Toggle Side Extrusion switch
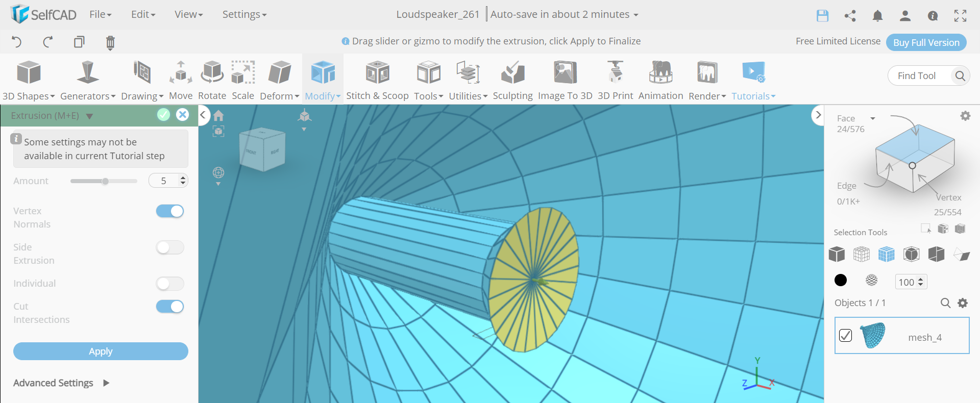 click(170, 247)
